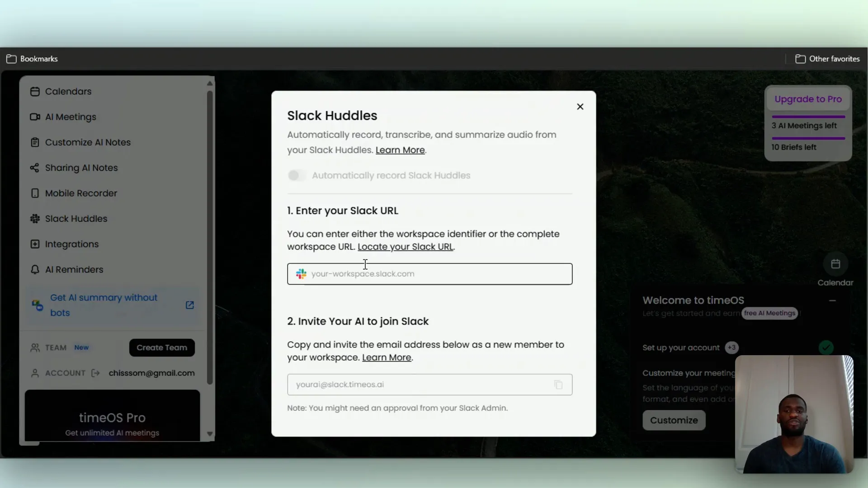868x488 pixels.
Task: Open the Mobile Recorder phone icon
Action: point(35,193)
